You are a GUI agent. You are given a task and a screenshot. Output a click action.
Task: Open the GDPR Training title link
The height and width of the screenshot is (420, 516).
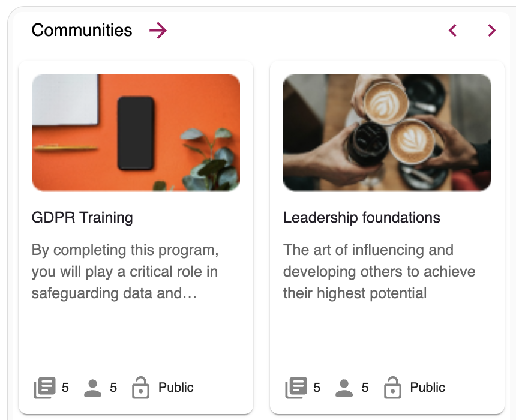coord(82,217)
